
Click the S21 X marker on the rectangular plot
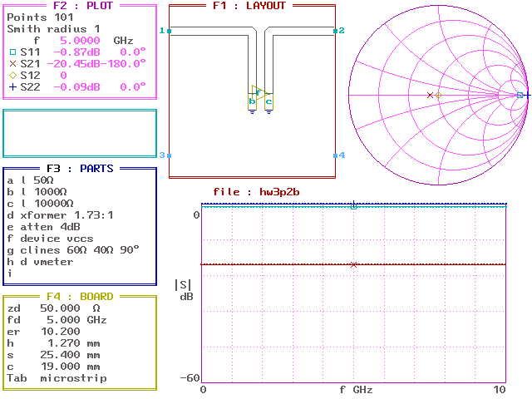point(353,264)
